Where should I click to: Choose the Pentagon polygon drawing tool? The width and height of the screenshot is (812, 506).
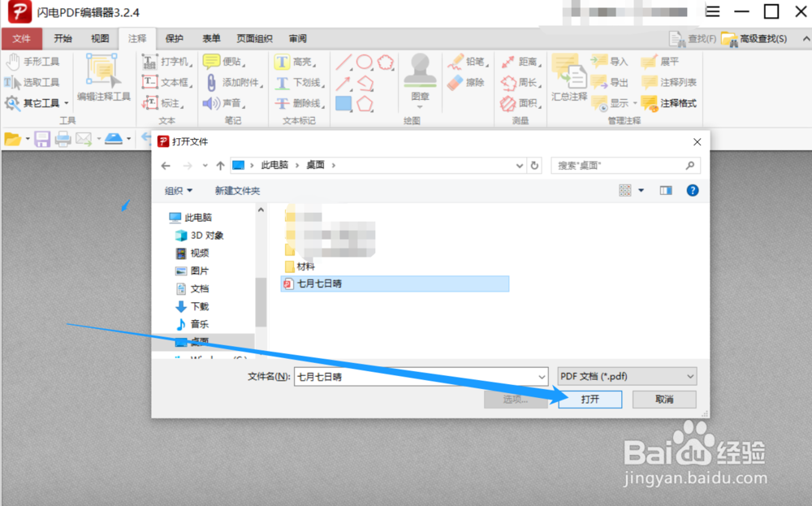[x=365, y=104]
